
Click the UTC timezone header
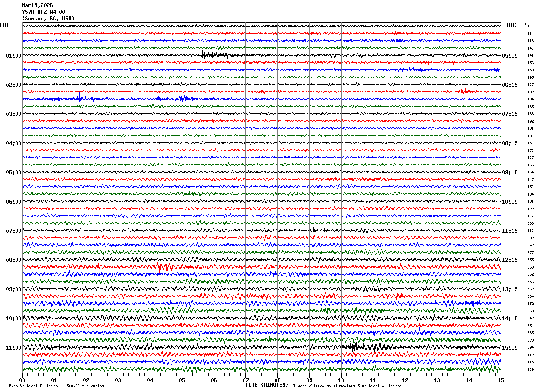(512, 25)
